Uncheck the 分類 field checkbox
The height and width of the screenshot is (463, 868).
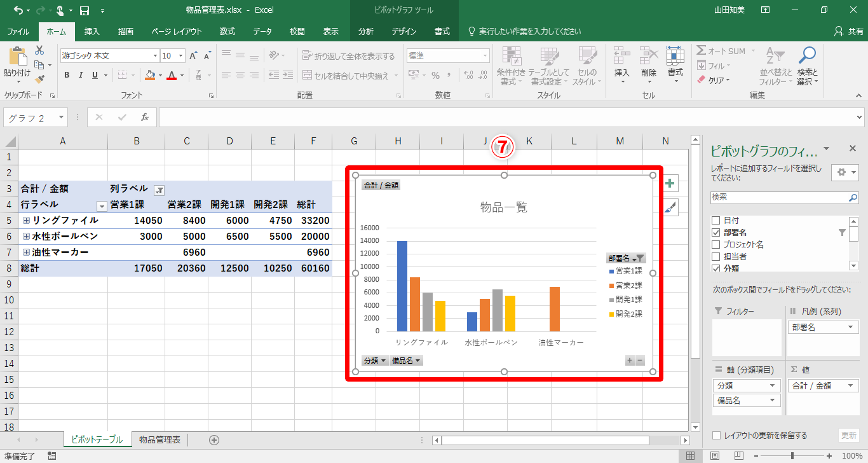point(716,268)
